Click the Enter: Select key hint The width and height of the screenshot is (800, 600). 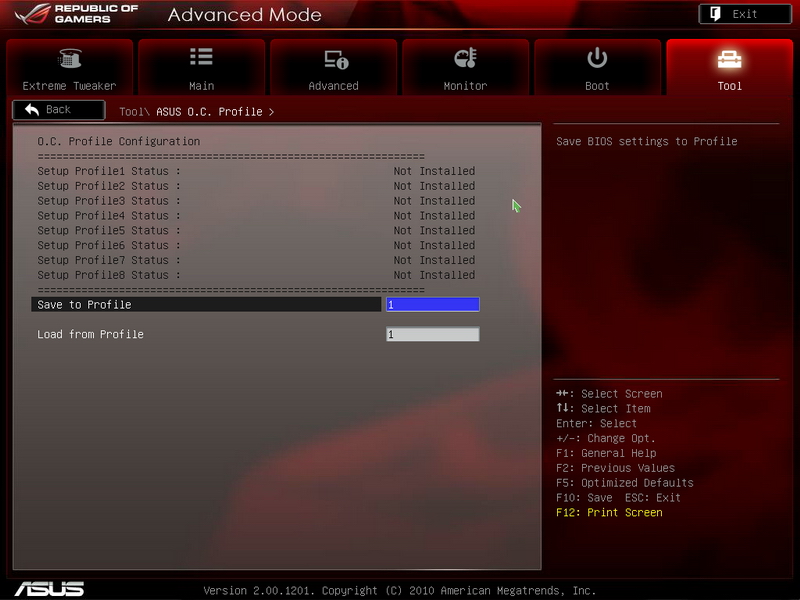[596, 423]
